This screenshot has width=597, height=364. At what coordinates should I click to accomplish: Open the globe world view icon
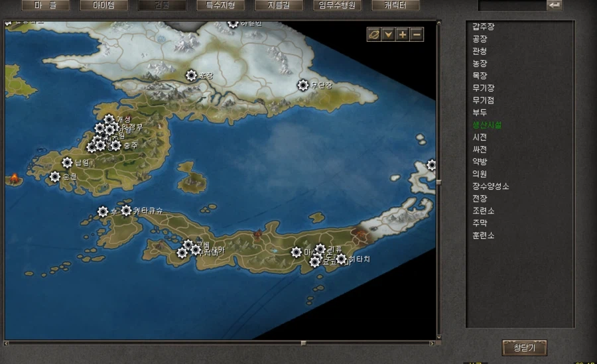[x=374, y=34]
